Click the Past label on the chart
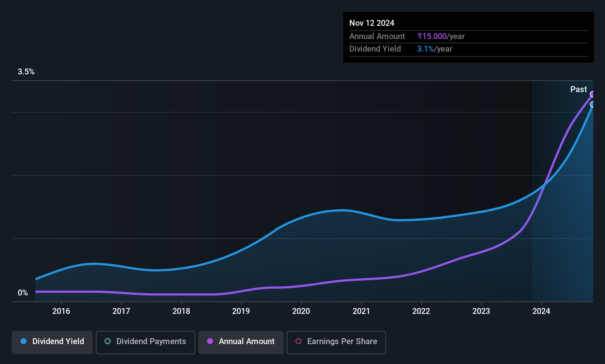This screenshot has width=605, height=364. 578,90
